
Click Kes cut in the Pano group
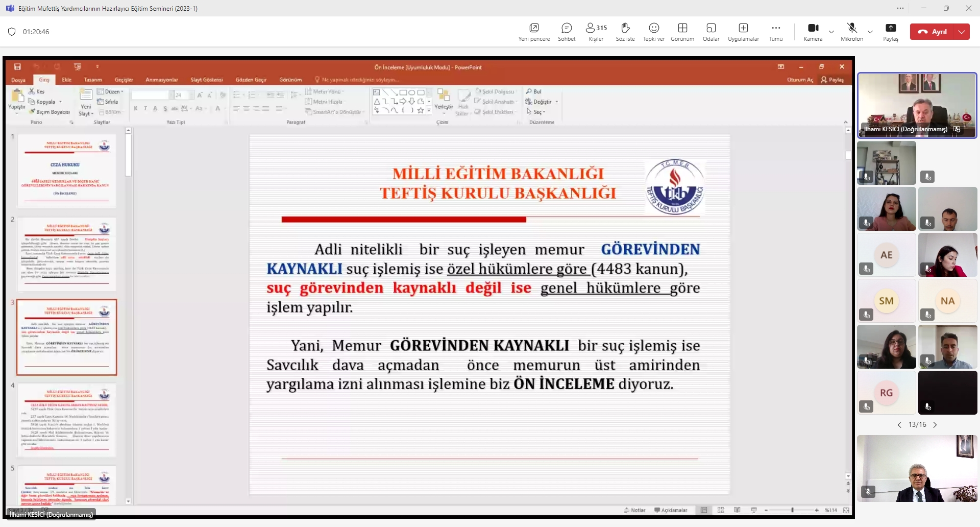37,91
